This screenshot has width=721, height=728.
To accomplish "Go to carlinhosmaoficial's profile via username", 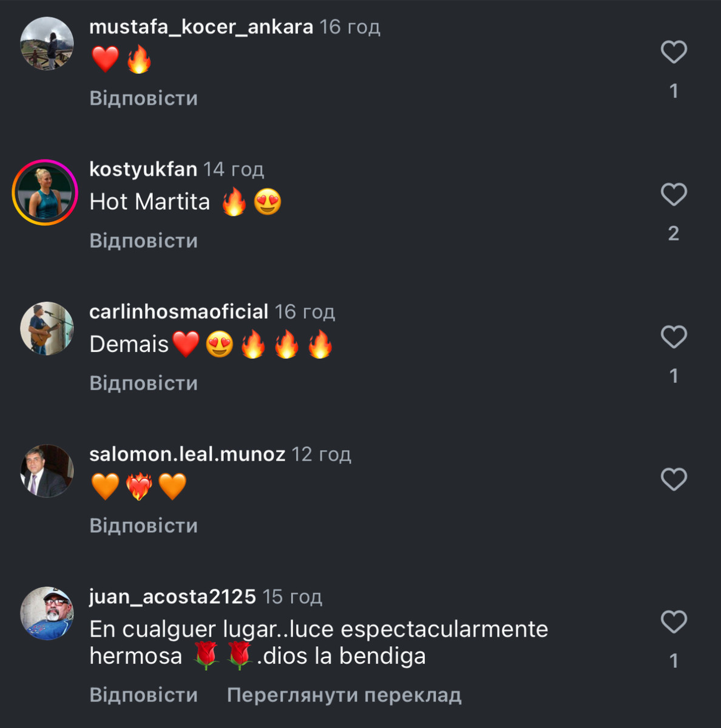I will click(x=178, y=312).
